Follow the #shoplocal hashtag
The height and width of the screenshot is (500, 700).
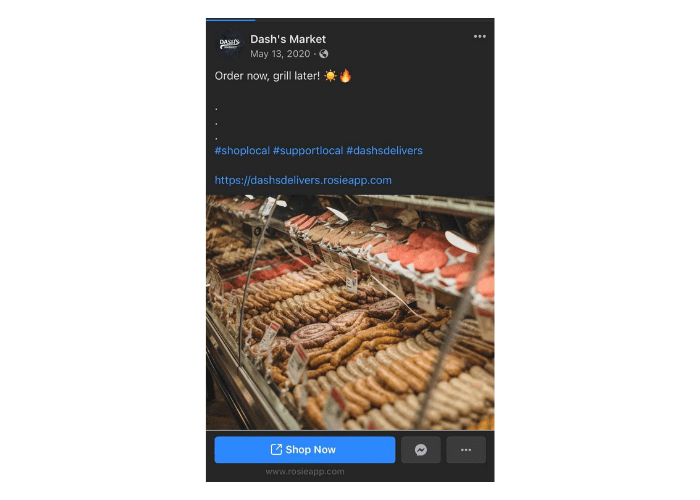coord(242,150)
